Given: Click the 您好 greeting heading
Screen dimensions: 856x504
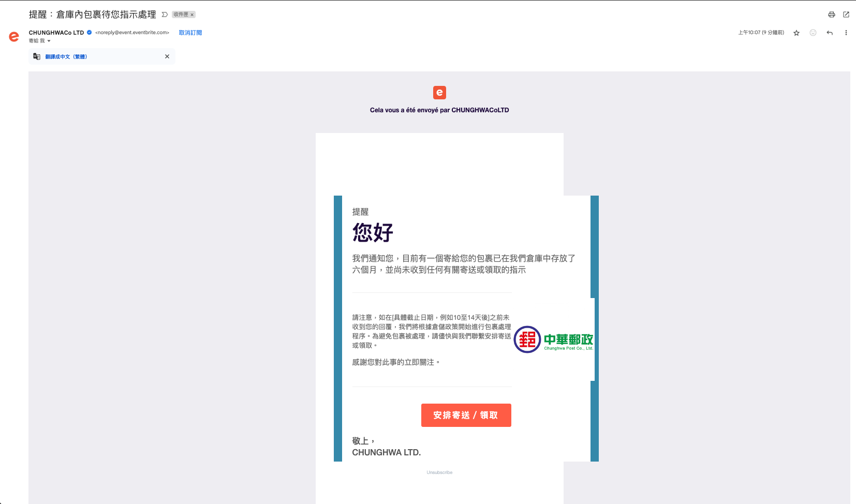Looking at the screenshot, I should coord(373,232).
